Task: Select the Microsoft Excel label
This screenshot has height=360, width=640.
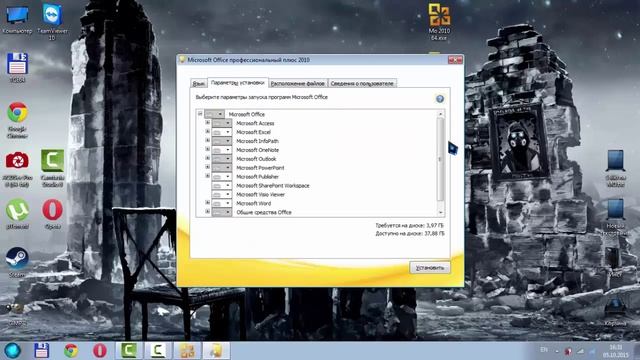Action: click(x=253, y=132)
